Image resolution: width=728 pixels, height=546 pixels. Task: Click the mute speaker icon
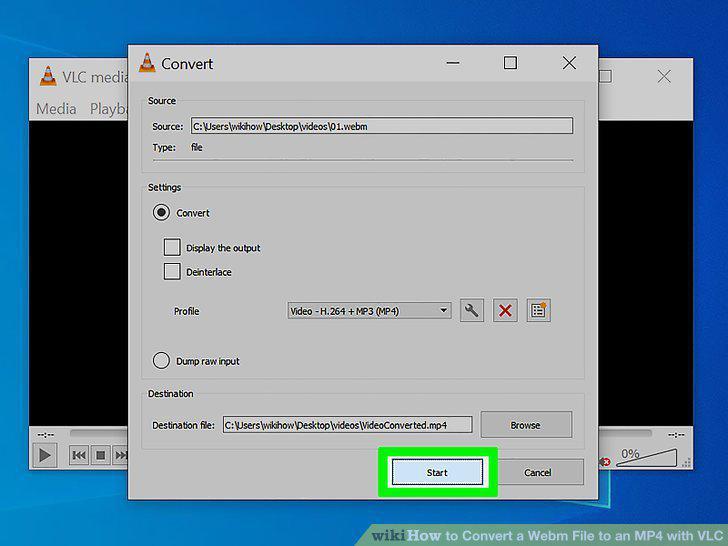(x=605, y=462)
